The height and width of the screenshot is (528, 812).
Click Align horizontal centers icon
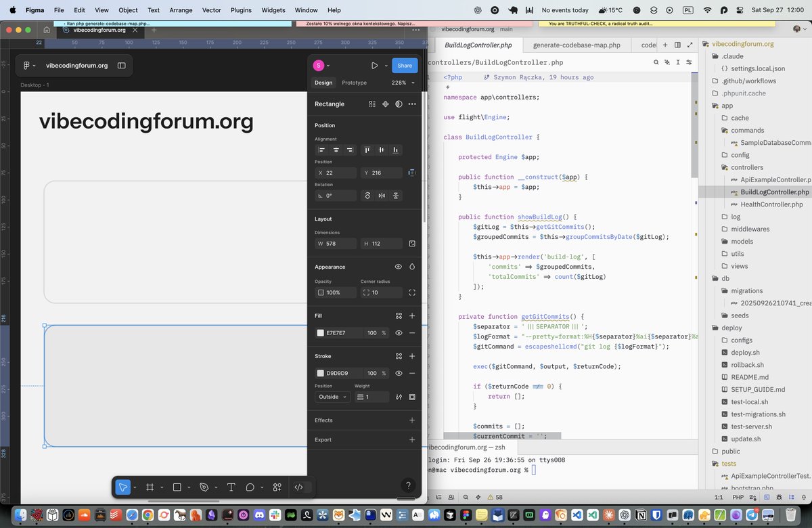point(336,150)
